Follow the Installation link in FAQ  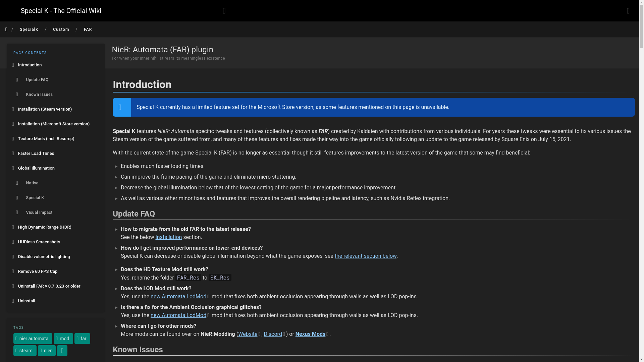[x=168, y=237]
